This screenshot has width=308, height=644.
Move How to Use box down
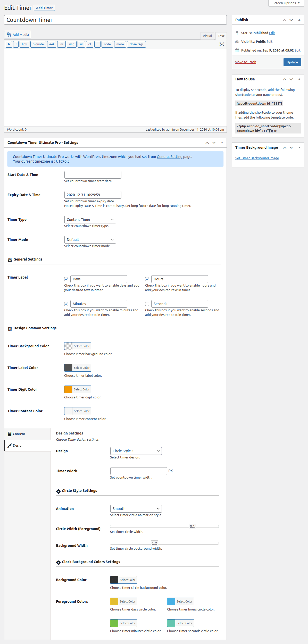pyautogui.click(x=291, y=79)
